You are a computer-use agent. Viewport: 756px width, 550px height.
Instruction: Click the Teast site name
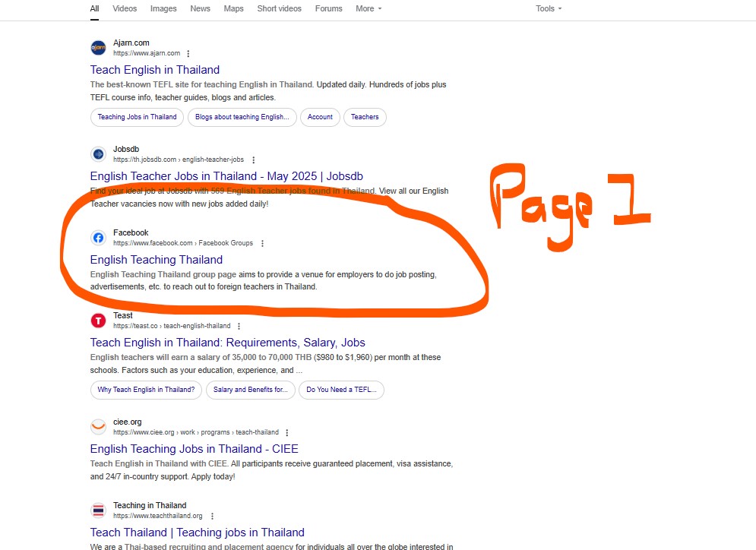[x=123, y=316]
